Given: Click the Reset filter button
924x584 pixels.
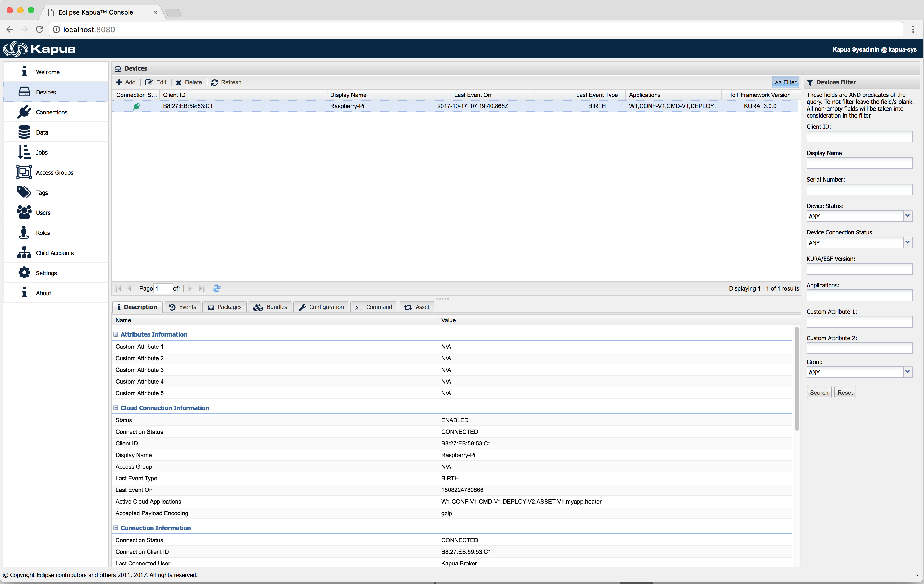Looking at the screenshot, I should coord(845,393).
